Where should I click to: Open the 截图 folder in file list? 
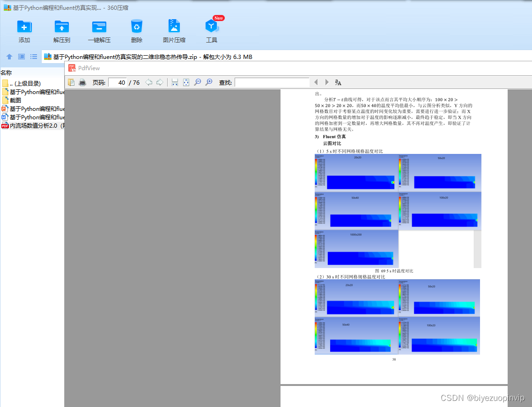click(x=15, y=100)
